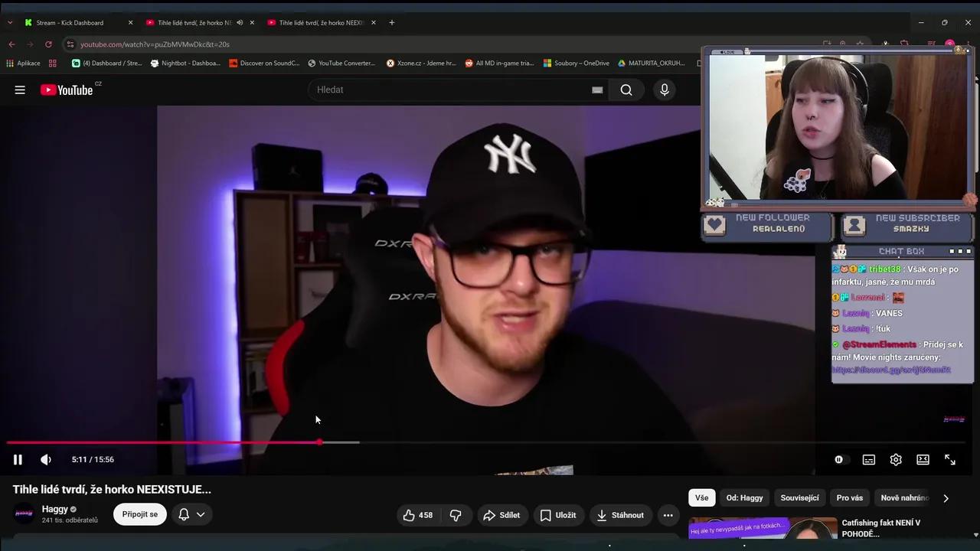Open All MD in-game bookmark
980x551 pixels.
point(499,64)
